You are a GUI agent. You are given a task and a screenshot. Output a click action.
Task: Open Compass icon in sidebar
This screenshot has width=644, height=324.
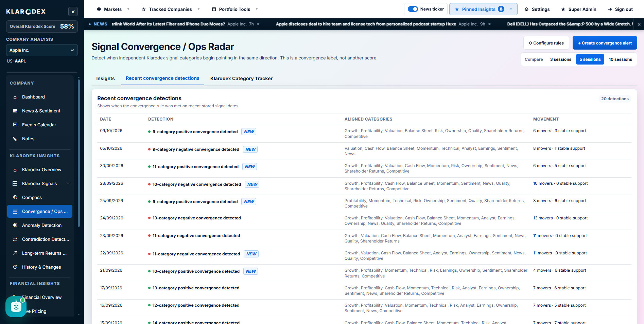tap(15, 197)
